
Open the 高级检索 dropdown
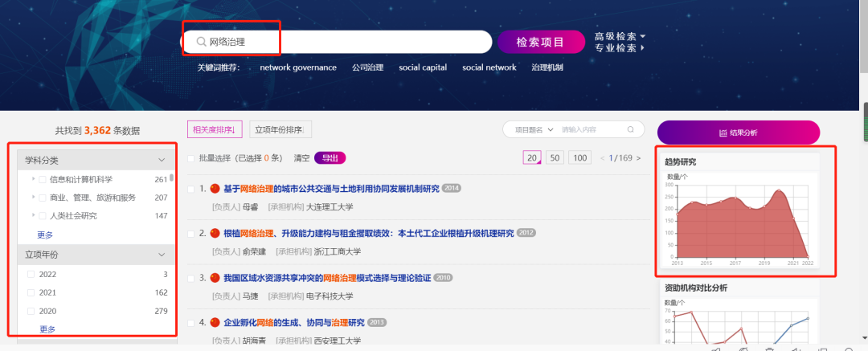620,36
